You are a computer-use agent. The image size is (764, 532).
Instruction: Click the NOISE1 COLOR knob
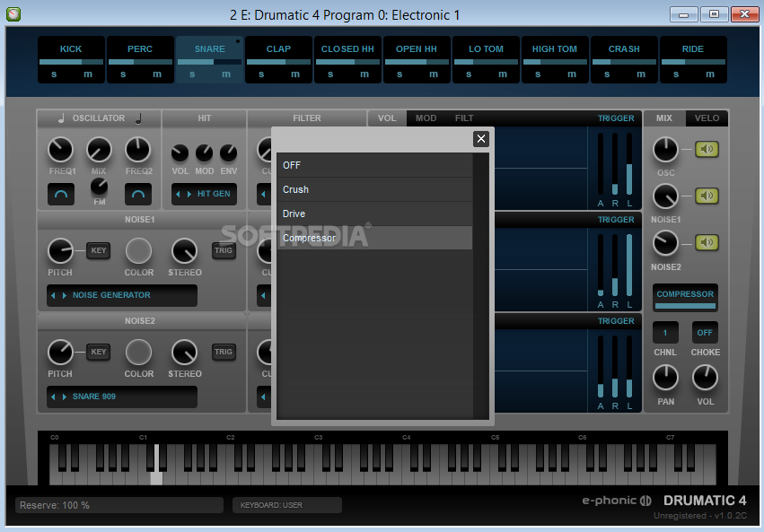click(138, 250)
